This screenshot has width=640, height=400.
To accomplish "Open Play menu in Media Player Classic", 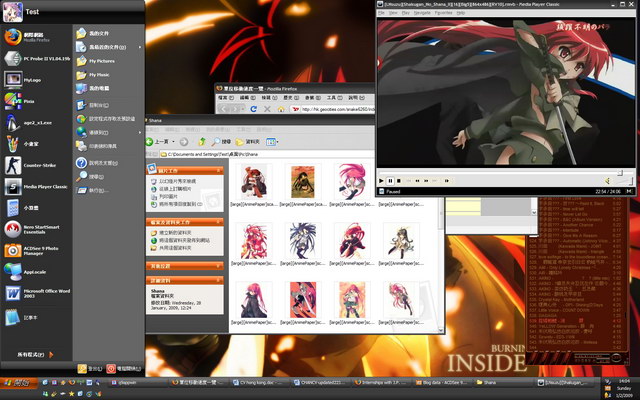I will [x=406, y=13].
